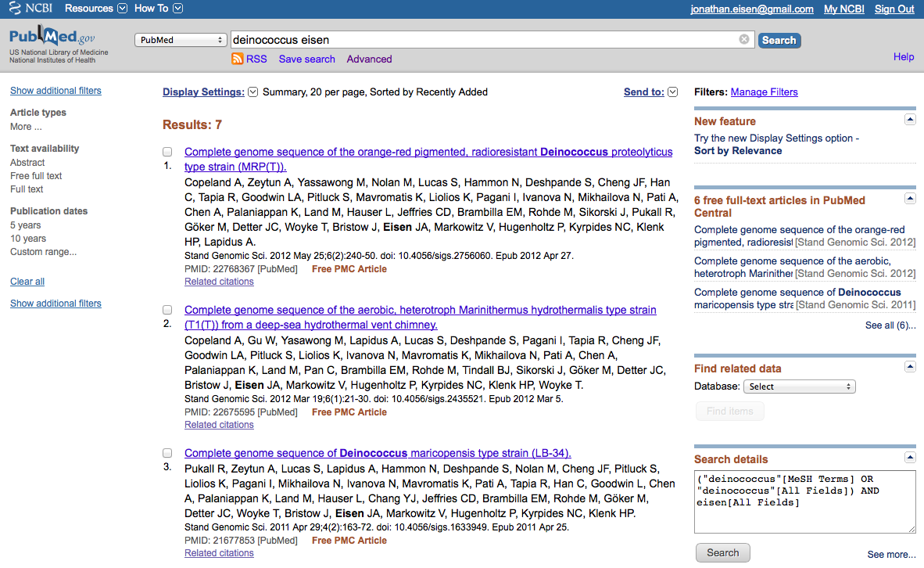
Task: Collapse the Search details panel
Action: pyautogui.click(x=910, y=458)
